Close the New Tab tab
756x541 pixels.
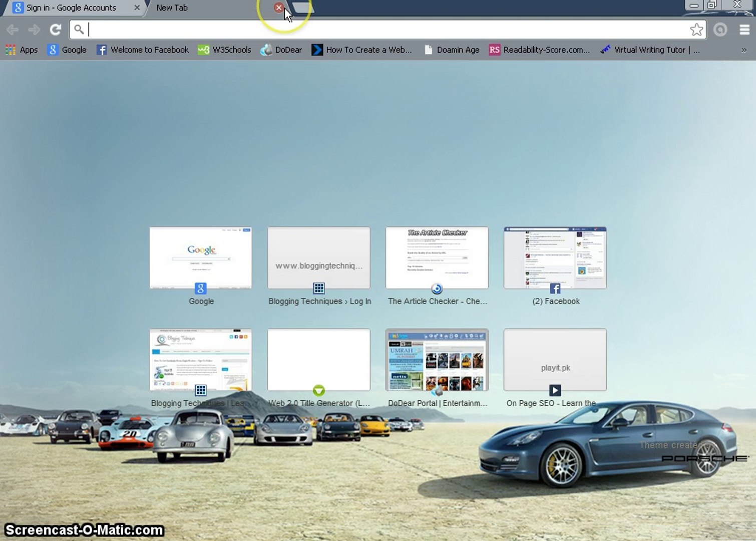(x=279, y=8)
